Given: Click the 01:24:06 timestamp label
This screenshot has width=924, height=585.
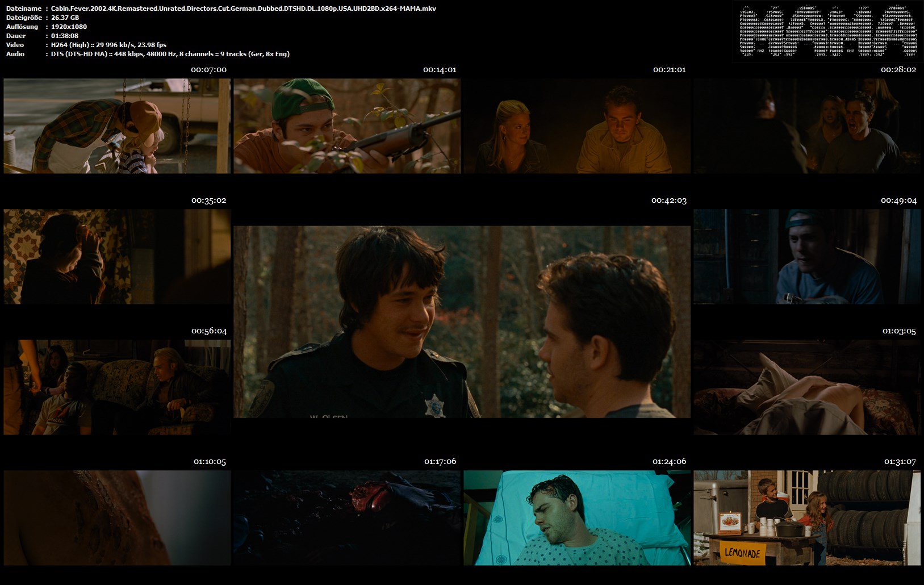Looking at the screenshot, I should [669, 462].
